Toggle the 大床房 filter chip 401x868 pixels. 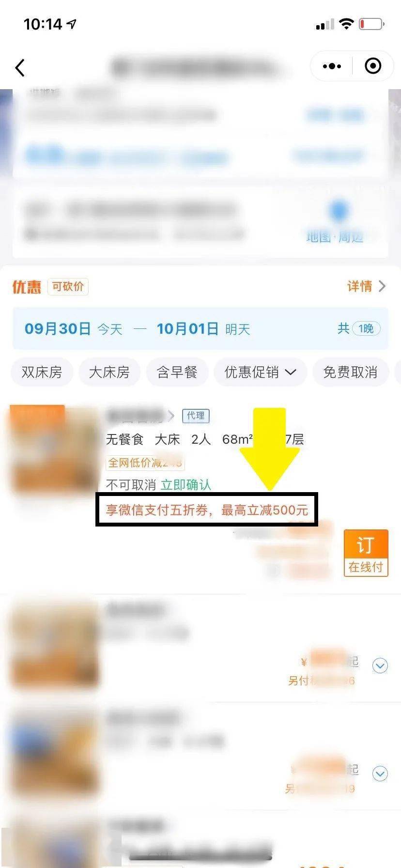point(109,372)
